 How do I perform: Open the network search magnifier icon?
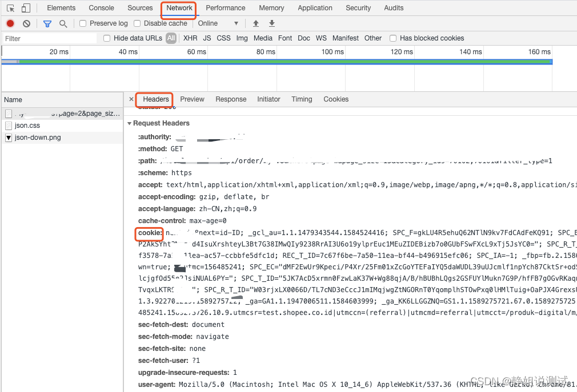click(63, 24)
